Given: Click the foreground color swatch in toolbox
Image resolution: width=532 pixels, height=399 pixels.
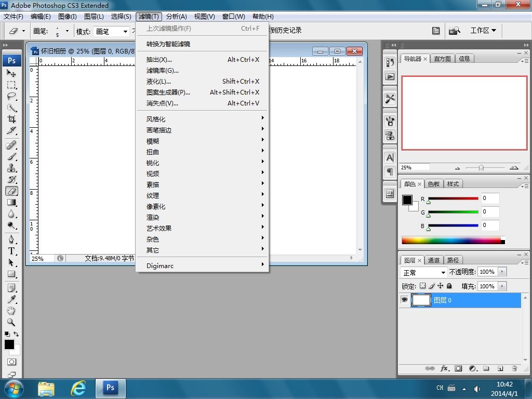Looking at the screenshot, I should point(9,344).
